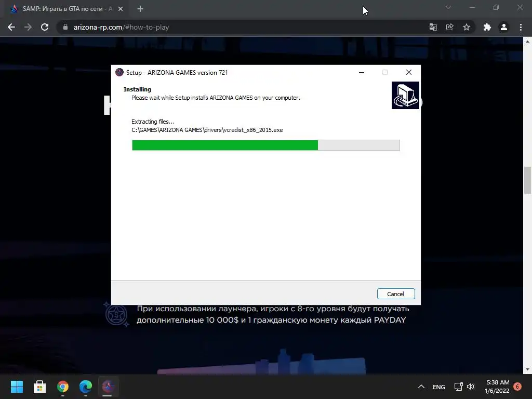This screenshot has width=532, height=399.
Task: Click the Setup installer computer icon
Action: [405, 96]
